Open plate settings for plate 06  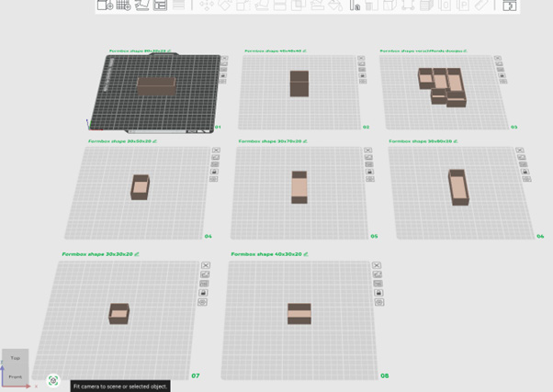(526, 179)
